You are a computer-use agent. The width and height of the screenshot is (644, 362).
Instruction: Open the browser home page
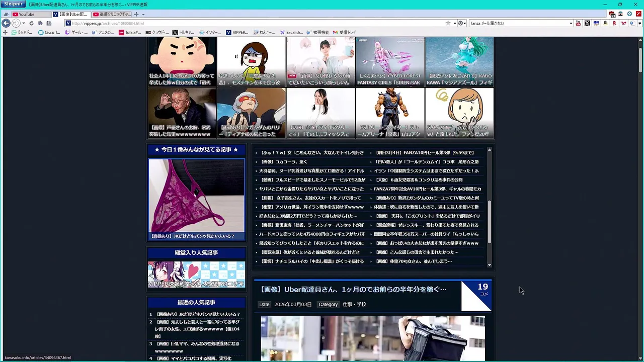click(x=40, y=23)
